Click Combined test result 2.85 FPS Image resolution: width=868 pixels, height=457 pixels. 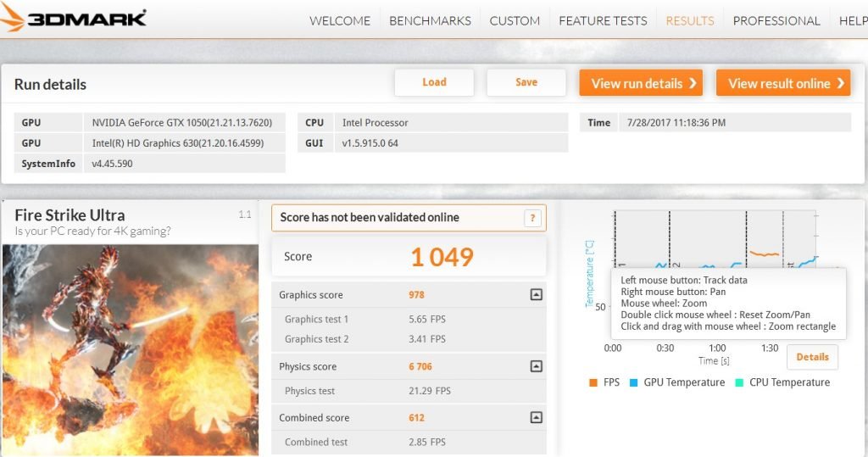tap(427, 442)
